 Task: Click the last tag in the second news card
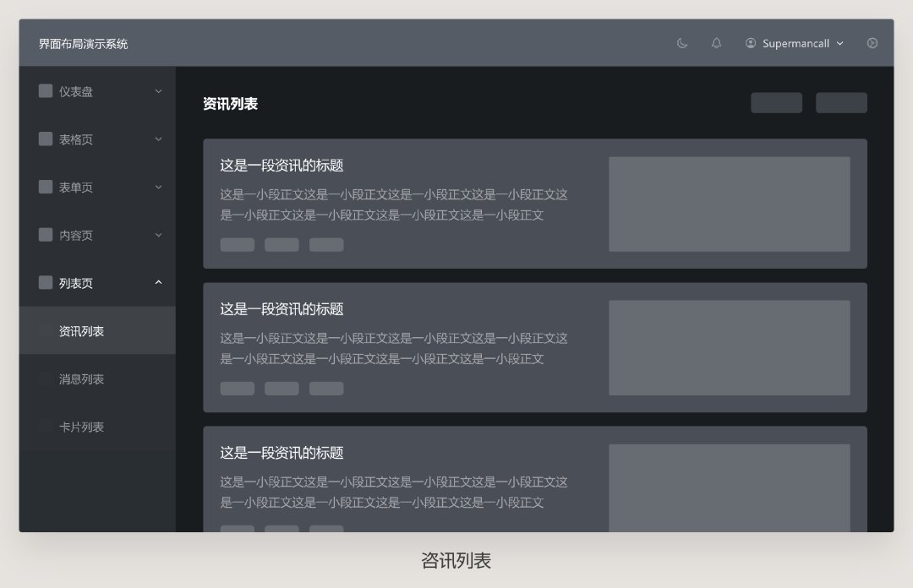coord(326,389)
